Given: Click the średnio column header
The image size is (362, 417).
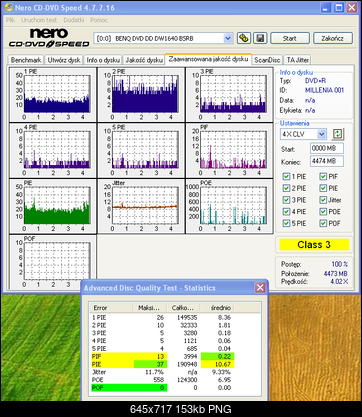Looking at the screenshot, I should (x=216, y=308).
